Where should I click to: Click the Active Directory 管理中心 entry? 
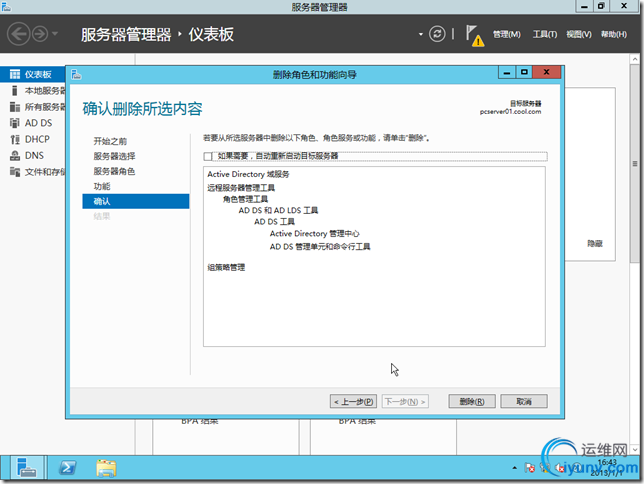(x=314, y=234)
